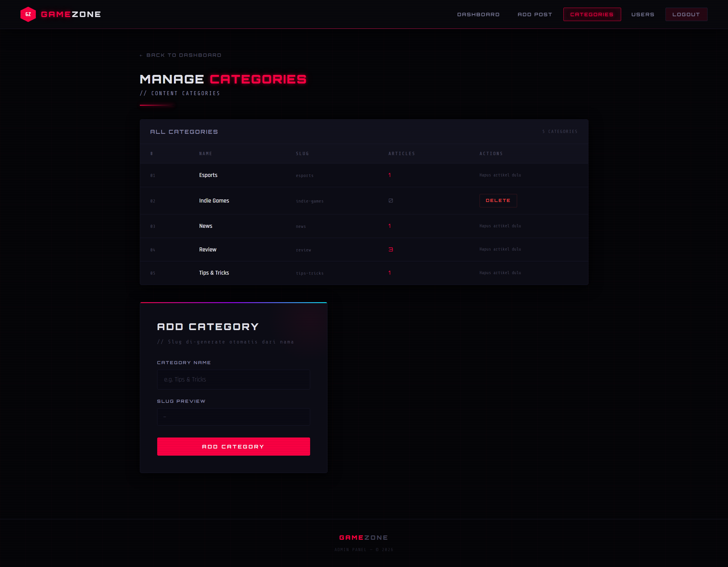The height and width of the screenshot is (567, 728).
Task: Click the Slug Preview field
Action: click(233, 417)
